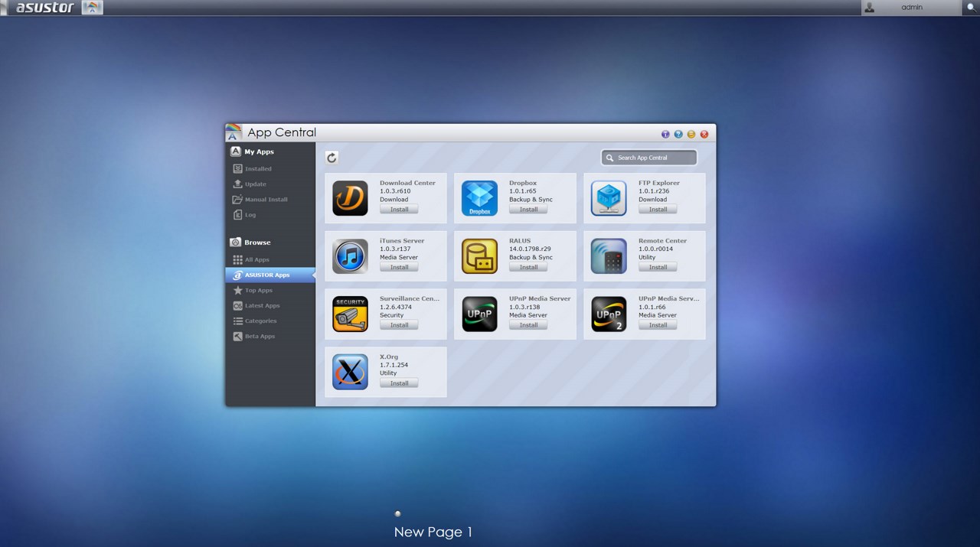Select the New Page 1 desktop page dot

coord(397,514)
